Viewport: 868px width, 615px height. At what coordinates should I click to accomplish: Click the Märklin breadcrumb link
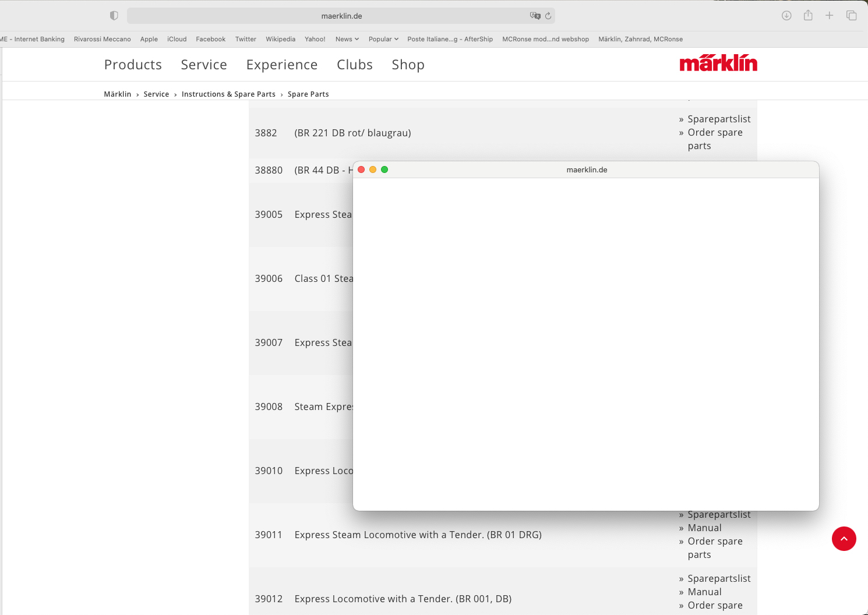118,94
